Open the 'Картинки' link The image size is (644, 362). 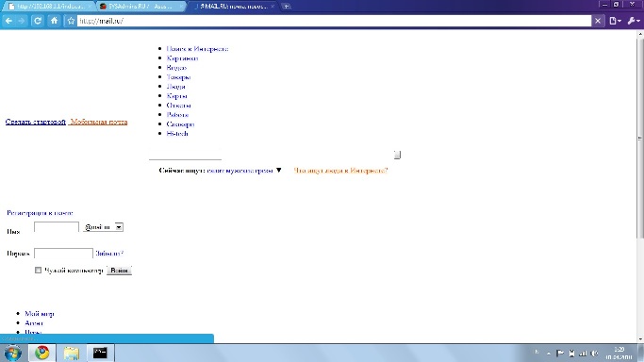[182, 58]
